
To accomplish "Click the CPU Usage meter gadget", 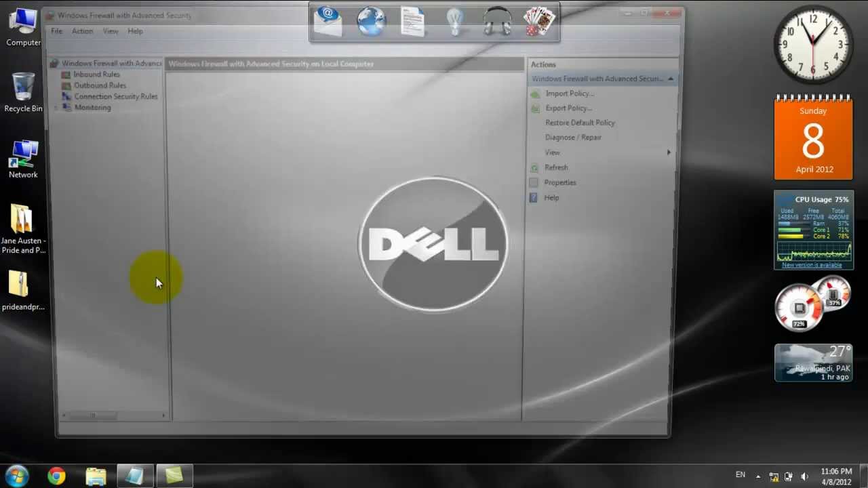I will coord(813,230).
